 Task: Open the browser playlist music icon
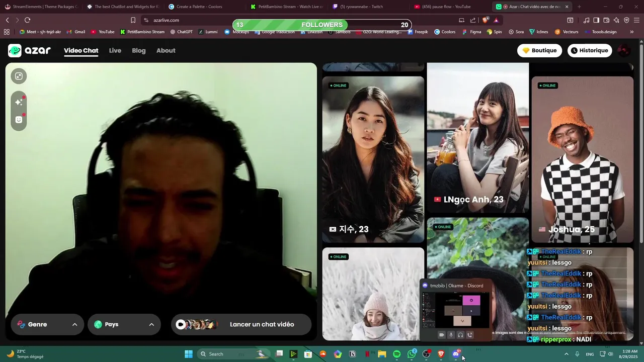pyautogui.click(x=586, y=20)
